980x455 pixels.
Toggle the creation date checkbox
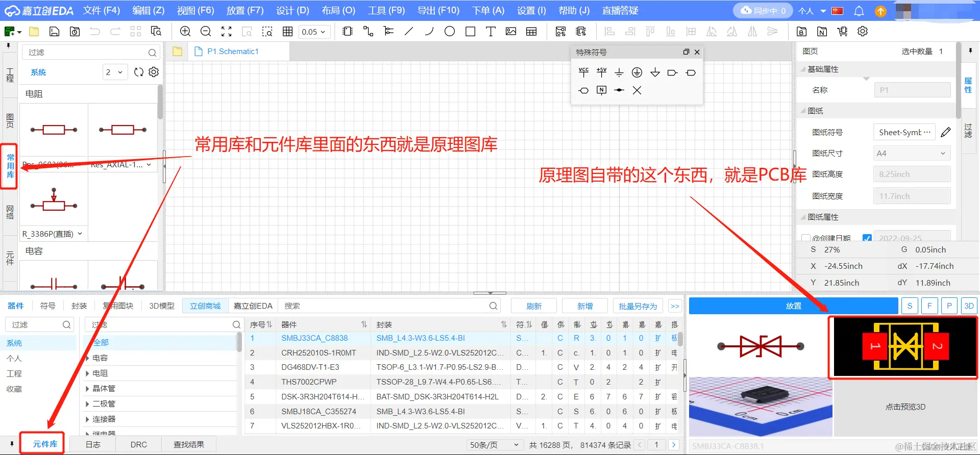tap(867, 238)
